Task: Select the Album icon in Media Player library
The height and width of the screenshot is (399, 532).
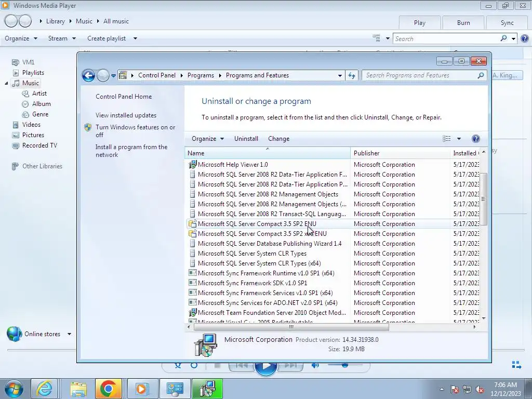Action: (25, 104)
